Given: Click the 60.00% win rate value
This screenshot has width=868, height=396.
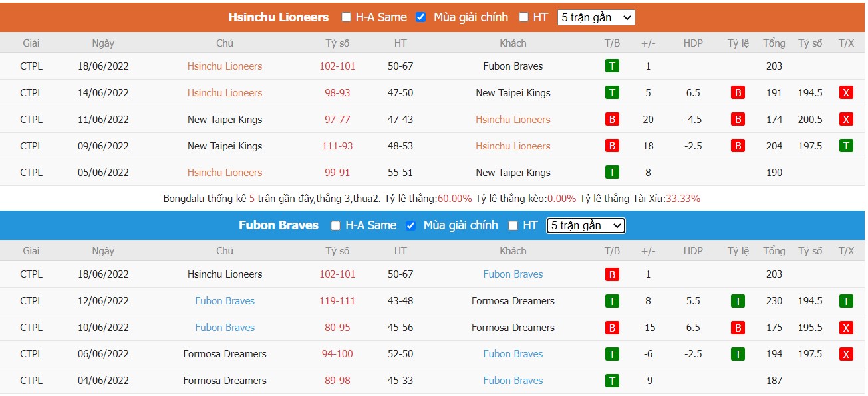Looking at the screenshot, I should (x=455, y=199).
